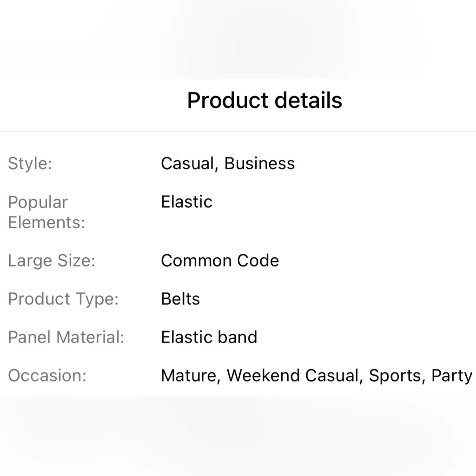Click the divider line under the heading
The image size is (476, 476).
(x=238, y=132)
